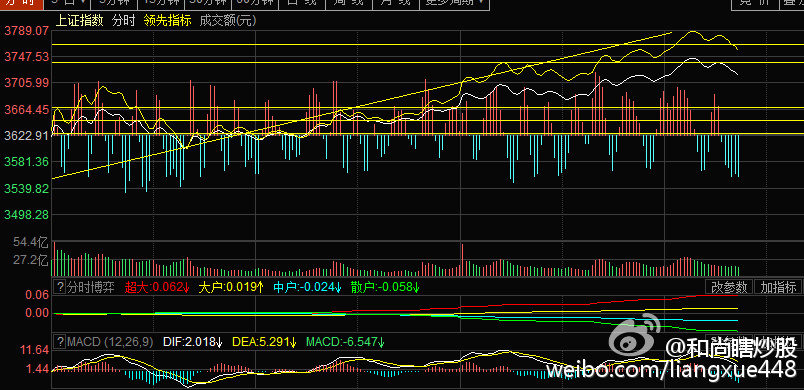Click the 27.2亿 volume axis label
The width and height of the screenshot is (804, 390).
[32, 260]
